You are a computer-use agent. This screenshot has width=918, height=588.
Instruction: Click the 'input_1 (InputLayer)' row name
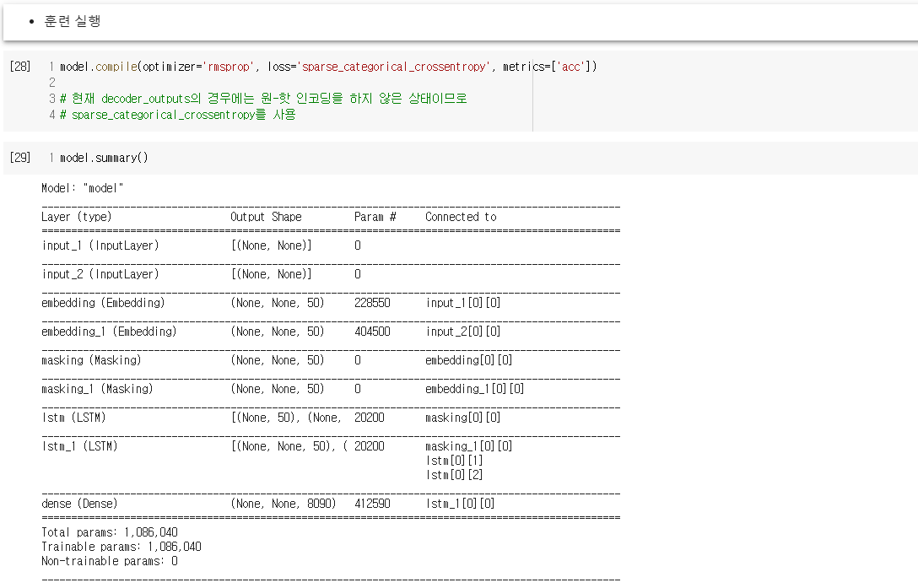(100, 245)
